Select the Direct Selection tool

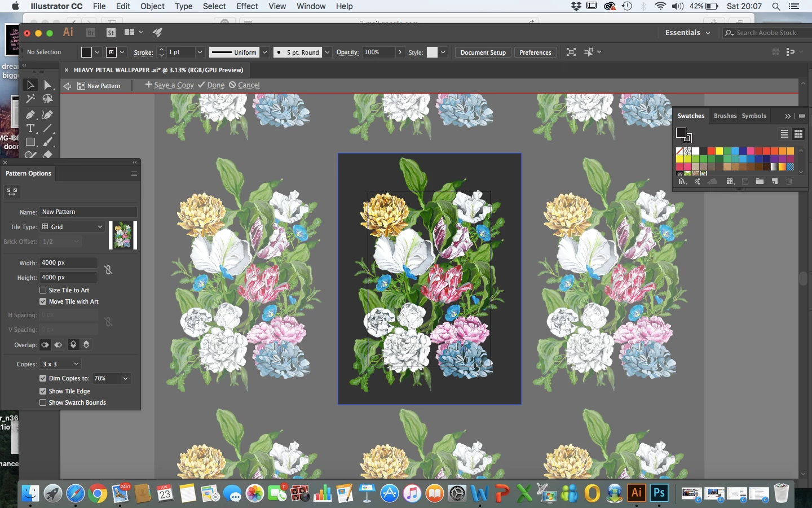(48, 85)
